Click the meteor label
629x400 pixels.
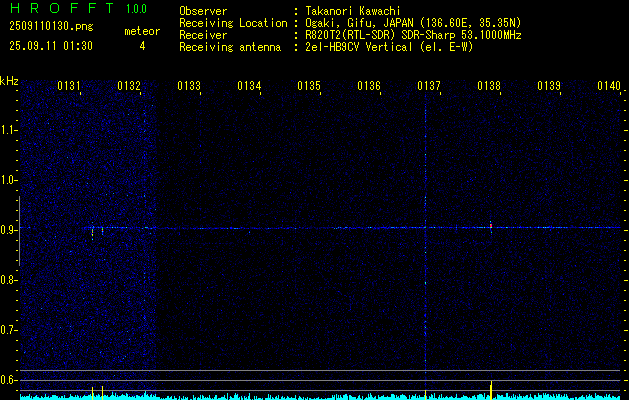142,31
